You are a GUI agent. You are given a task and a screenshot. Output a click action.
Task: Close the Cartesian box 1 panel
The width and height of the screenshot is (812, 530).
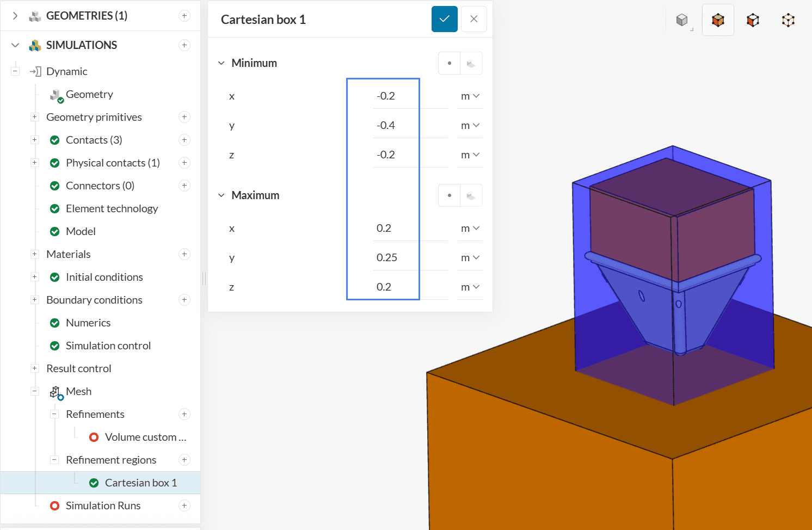473,19
